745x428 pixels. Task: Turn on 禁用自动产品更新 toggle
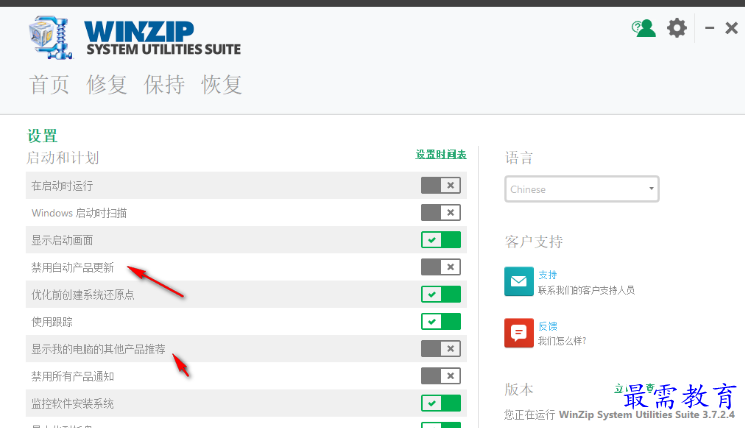[441, 267]
